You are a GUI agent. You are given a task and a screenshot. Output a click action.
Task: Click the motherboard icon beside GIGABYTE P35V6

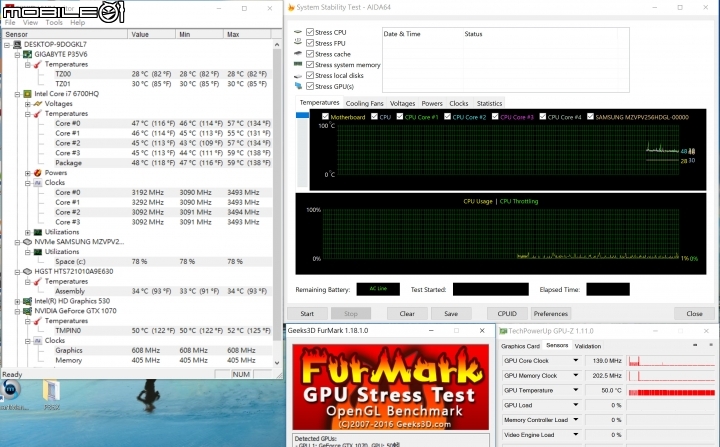pyautogui.click(x=28, y=54)
